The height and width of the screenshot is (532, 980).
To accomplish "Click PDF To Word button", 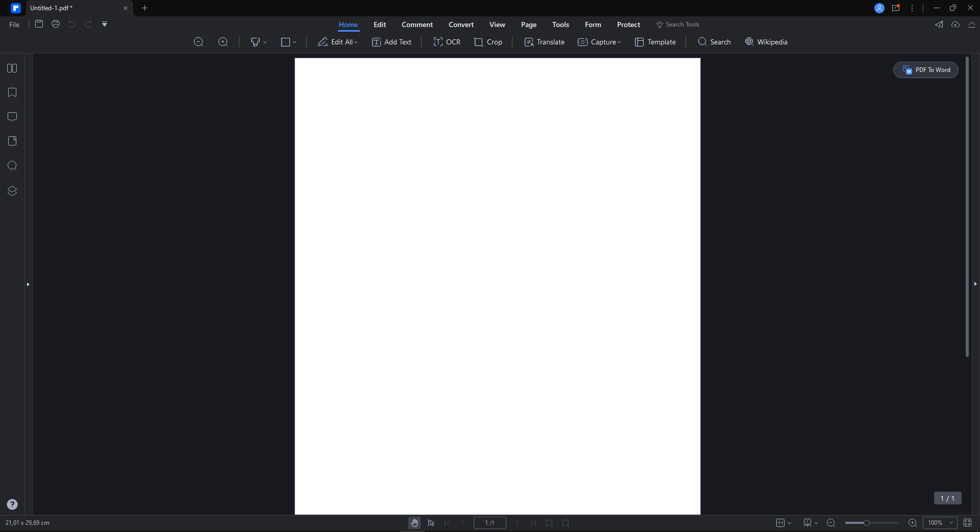I will [x=926, y=70].
